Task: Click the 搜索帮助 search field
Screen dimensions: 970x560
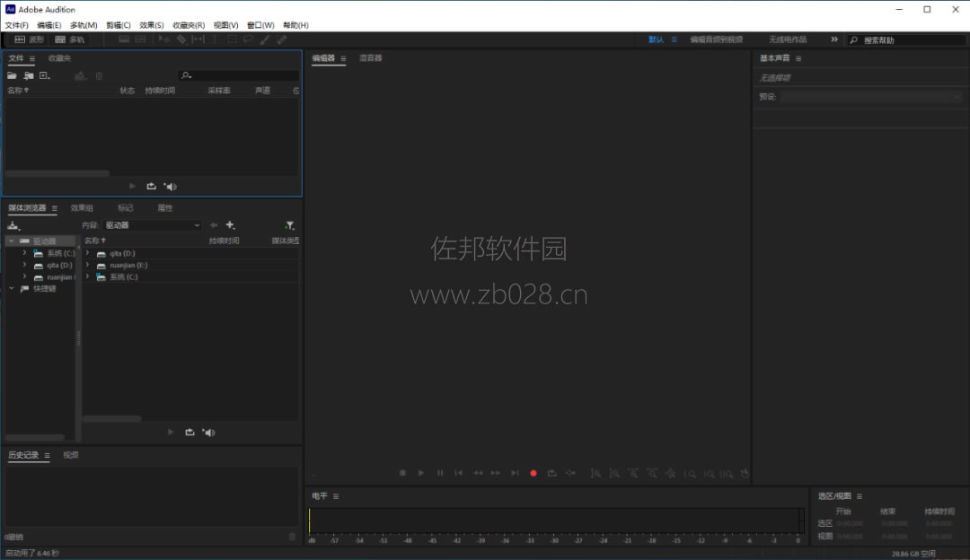Action: point(906,40)
